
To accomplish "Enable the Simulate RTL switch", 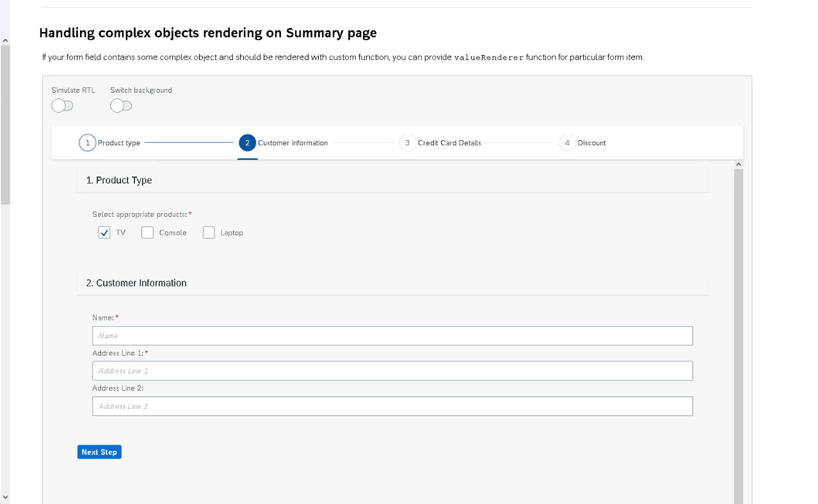I will (62, 106).
